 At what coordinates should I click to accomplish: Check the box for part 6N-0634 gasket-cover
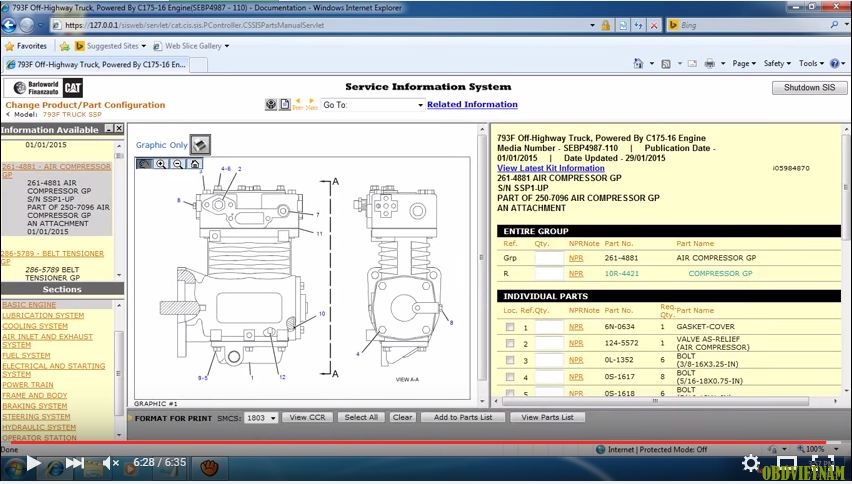(510, 328)
